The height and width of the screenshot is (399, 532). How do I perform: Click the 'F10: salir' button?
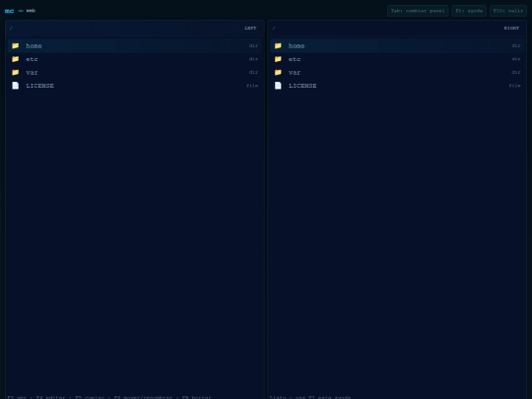(x=508, y=11)
